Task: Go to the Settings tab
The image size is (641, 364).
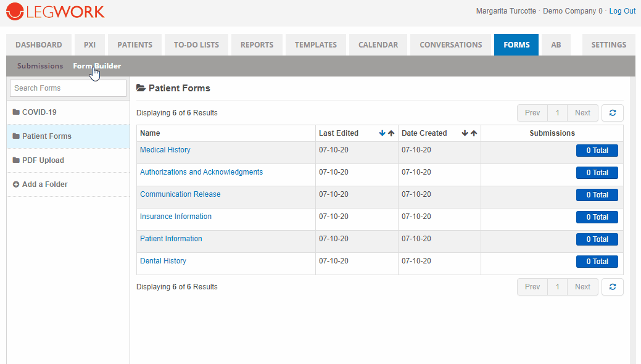Action: coord(608,45)
